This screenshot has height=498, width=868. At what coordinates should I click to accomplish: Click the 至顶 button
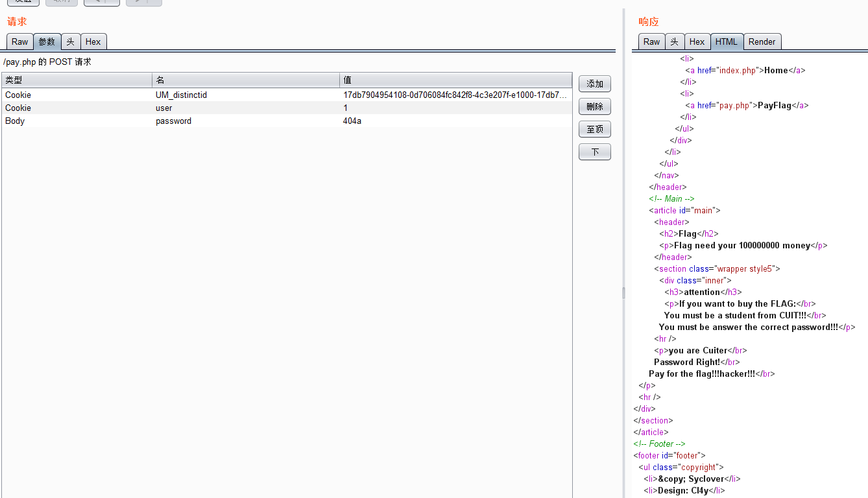click(595, 129)
